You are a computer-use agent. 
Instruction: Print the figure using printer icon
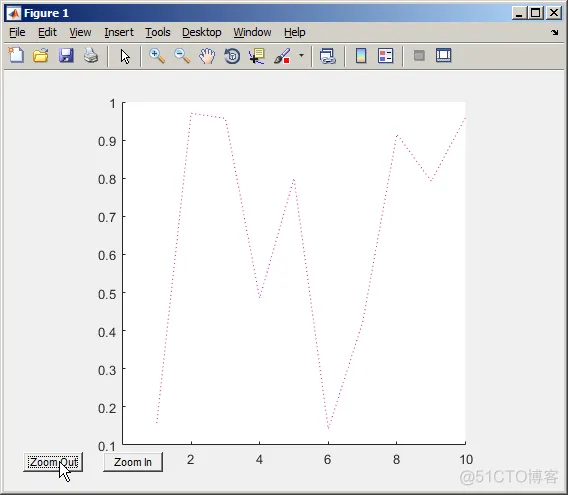pyautogui.click(x=91, y=56)
